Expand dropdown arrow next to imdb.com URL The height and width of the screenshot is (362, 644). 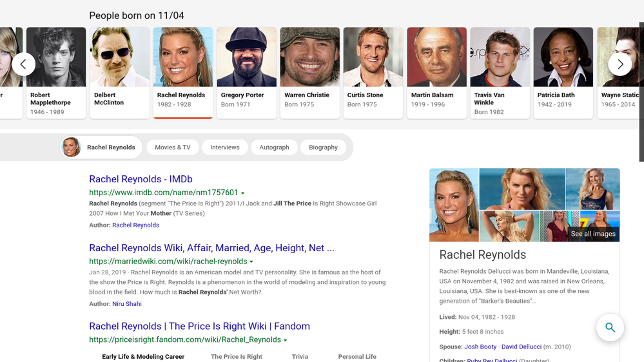243,193
